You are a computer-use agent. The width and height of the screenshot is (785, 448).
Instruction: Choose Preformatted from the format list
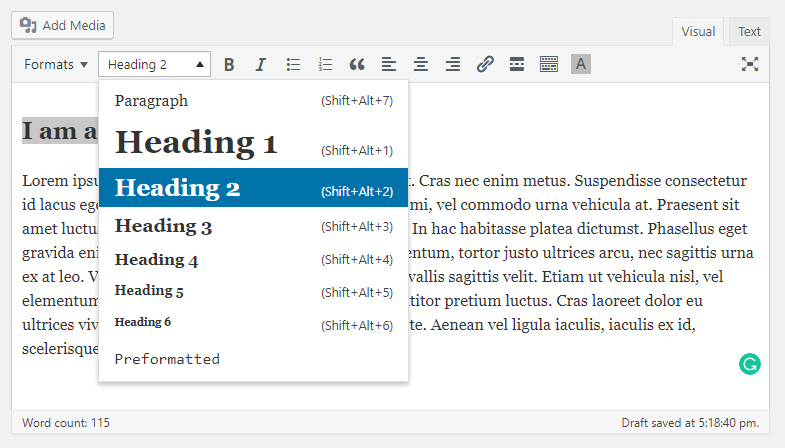[253, 359]
